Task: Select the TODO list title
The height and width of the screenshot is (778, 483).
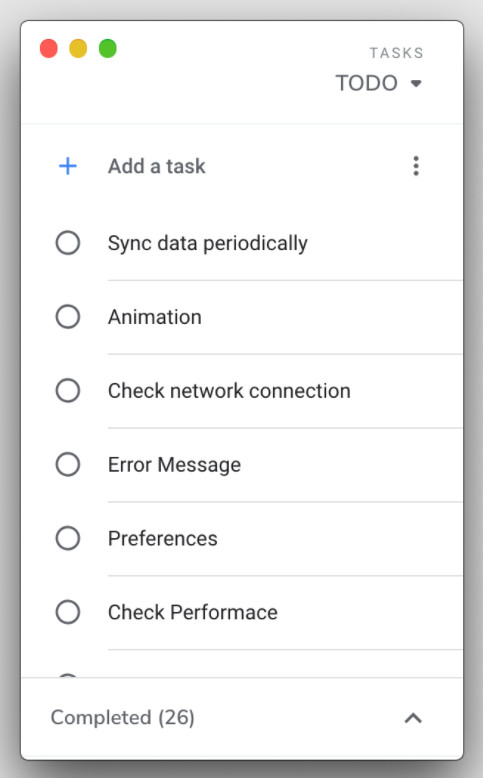Action: 366,83
